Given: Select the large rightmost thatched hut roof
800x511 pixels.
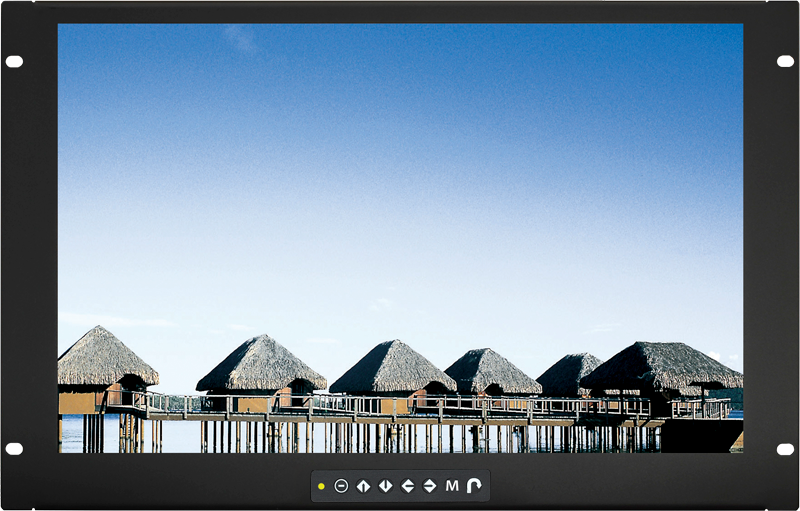Looking at the screenshot, I should point(662,366).
